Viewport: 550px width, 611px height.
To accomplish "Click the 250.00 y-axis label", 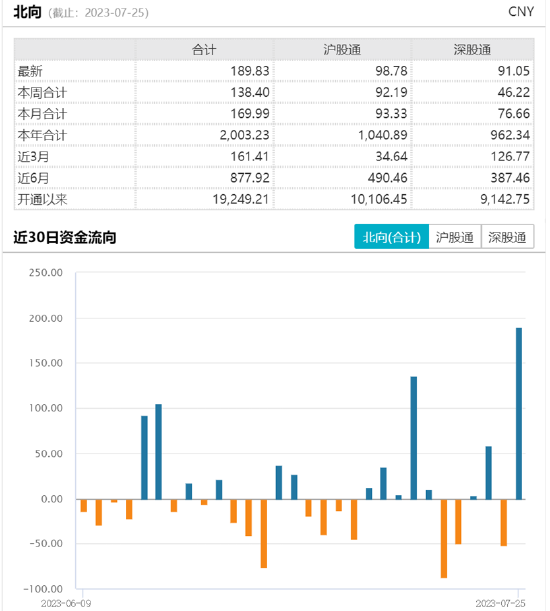I will 46,273.
